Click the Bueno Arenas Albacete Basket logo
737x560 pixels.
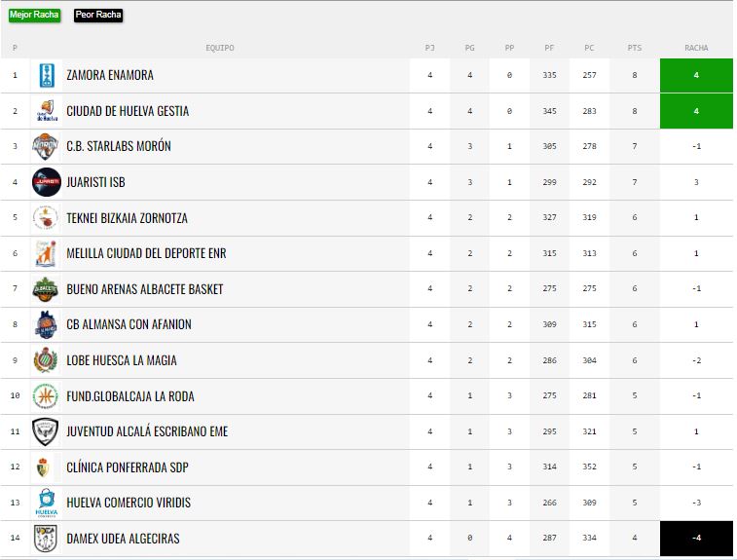click(x=46, y=289)
